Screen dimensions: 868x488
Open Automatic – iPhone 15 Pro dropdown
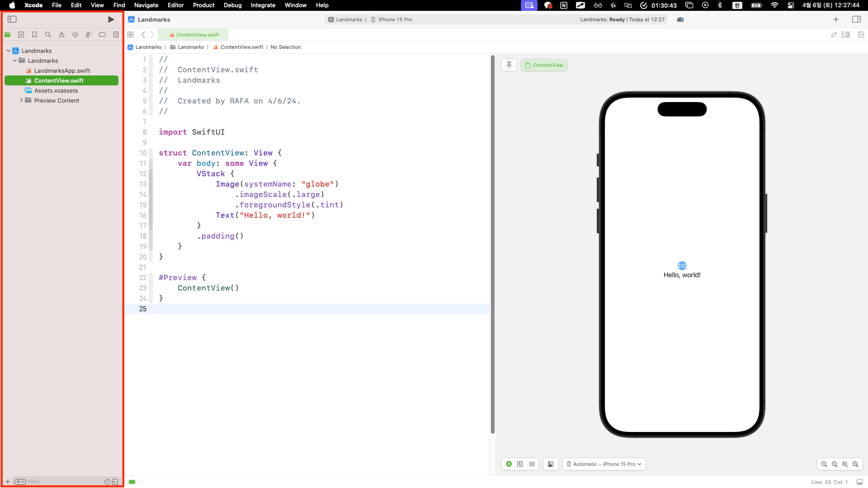click(x=604, y=464)
